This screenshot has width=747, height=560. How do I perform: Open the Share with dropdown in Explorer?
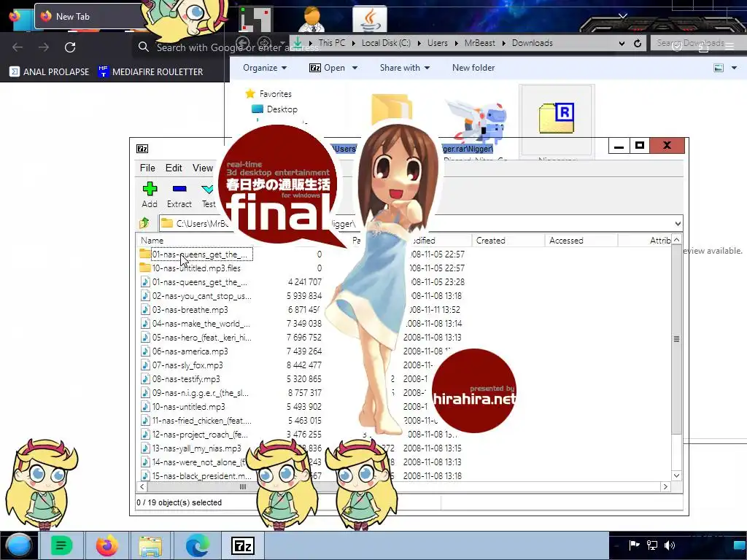point(405,68)
